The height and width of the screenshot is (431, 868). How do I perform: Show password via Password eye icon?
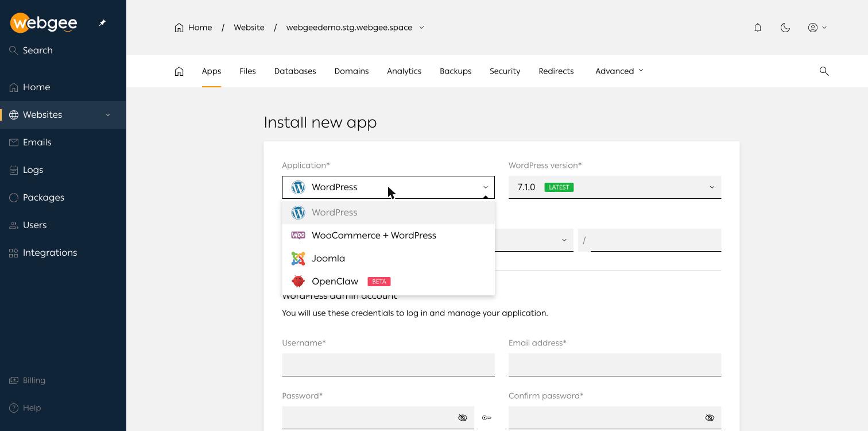pos(463,418)
